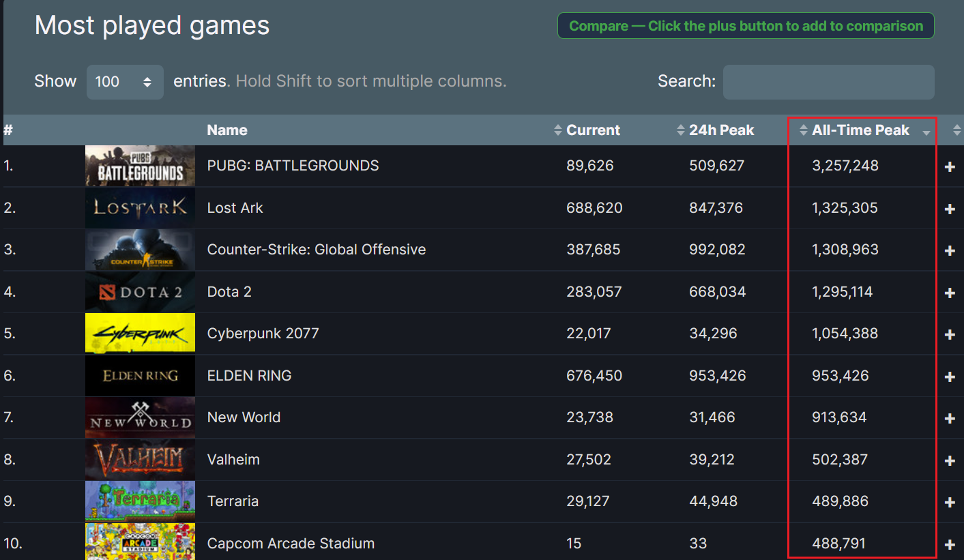Add Cyberpunk 2077 to comparison with plus

(x=950, y=335)
